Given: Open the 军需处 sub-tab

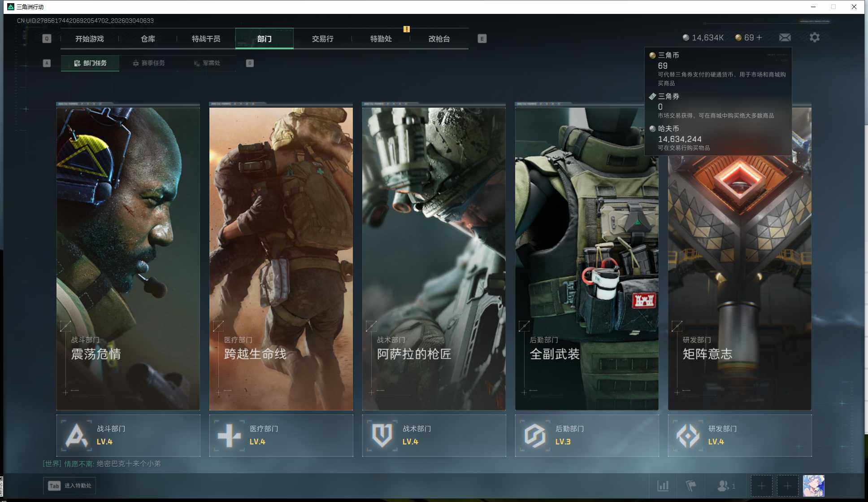Looking at the screenshot, I should 207,63.
